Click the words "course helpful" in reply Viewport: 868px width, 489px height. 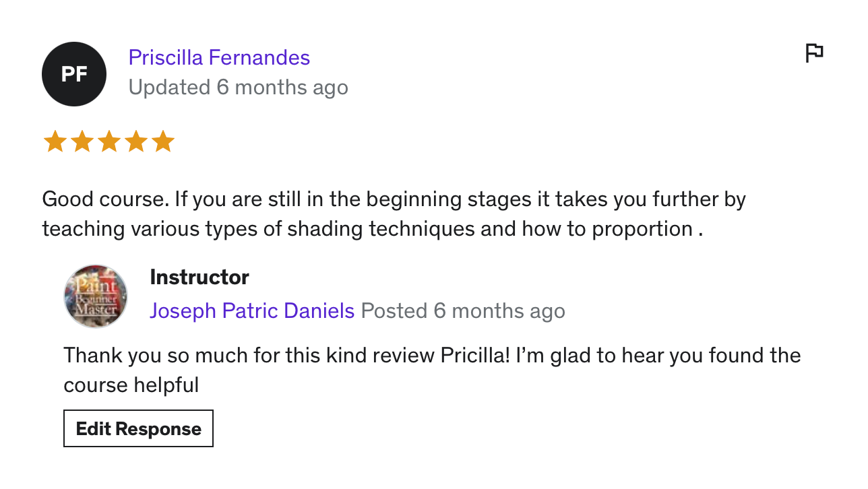[x=131, y=385]
